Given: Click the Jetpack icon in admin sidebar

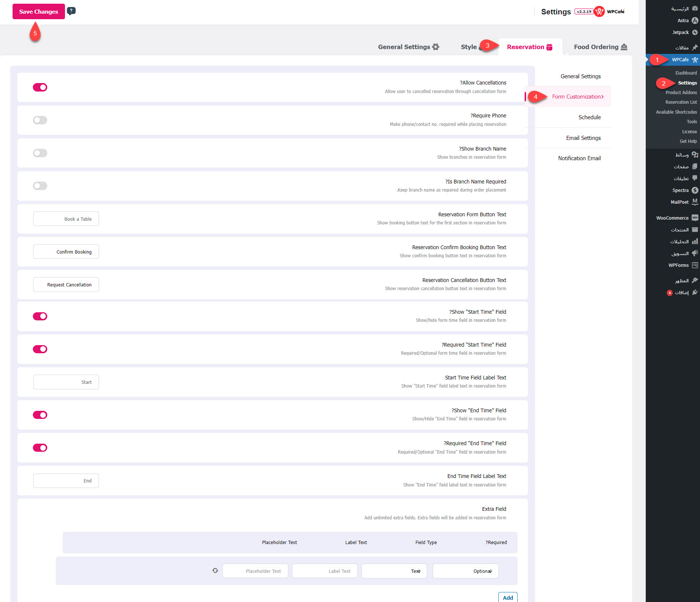Looking at the screenshot, I should pyautogui.click(x=695, y=32).
